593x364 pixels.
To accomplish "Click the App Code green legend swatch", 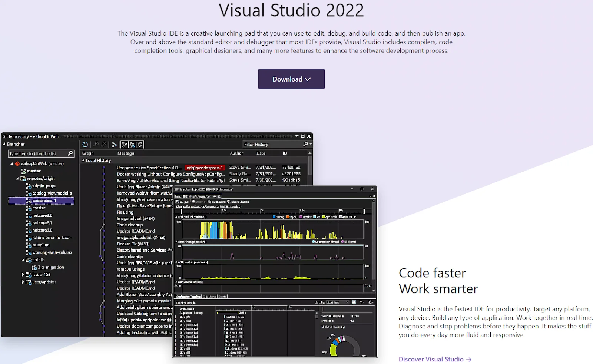I will coord(324,217).
